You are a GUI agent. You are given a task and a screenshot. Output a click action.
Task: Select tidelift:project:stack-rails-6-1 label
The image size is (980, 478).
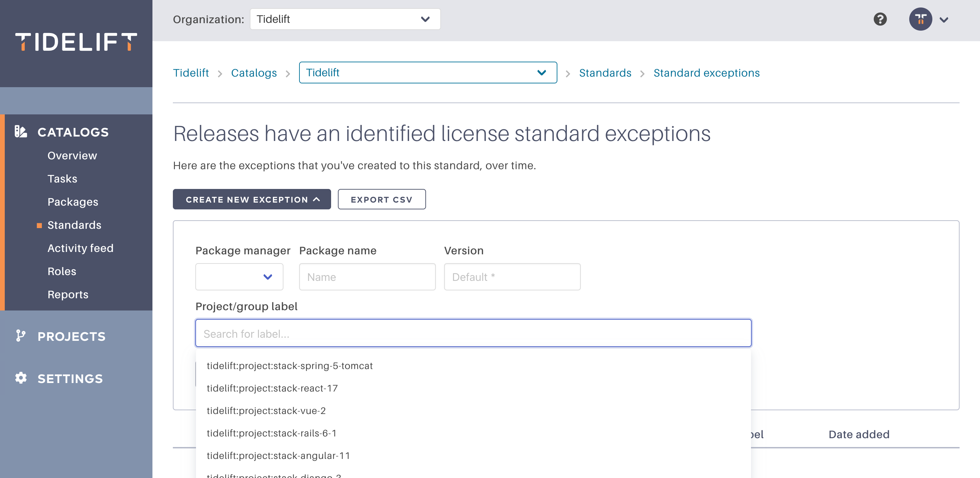(x=473, y=433)
